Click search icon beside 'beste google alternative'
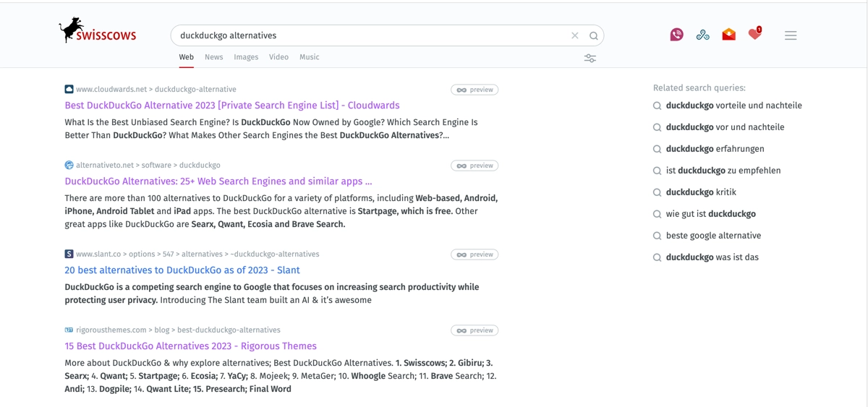This screenshot has height=407, width=868. coord(658,236)
